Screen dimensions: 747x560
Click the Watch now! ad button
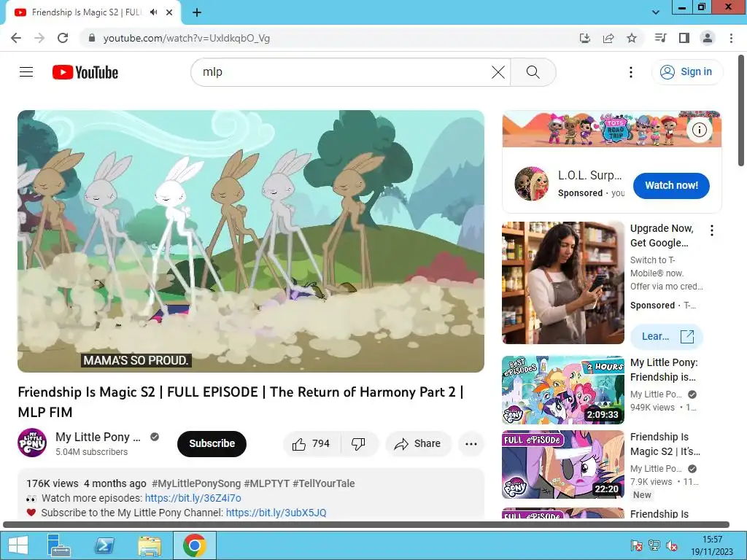[671, 186]
